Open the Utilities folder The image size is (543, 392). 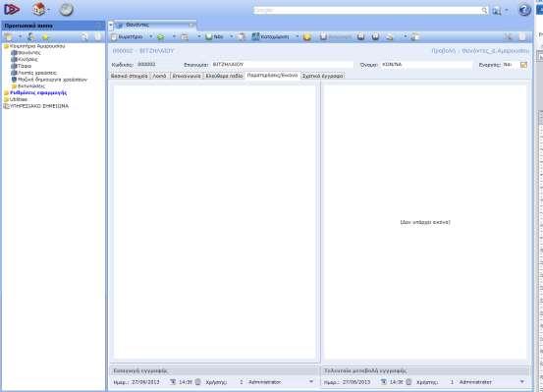19,99
